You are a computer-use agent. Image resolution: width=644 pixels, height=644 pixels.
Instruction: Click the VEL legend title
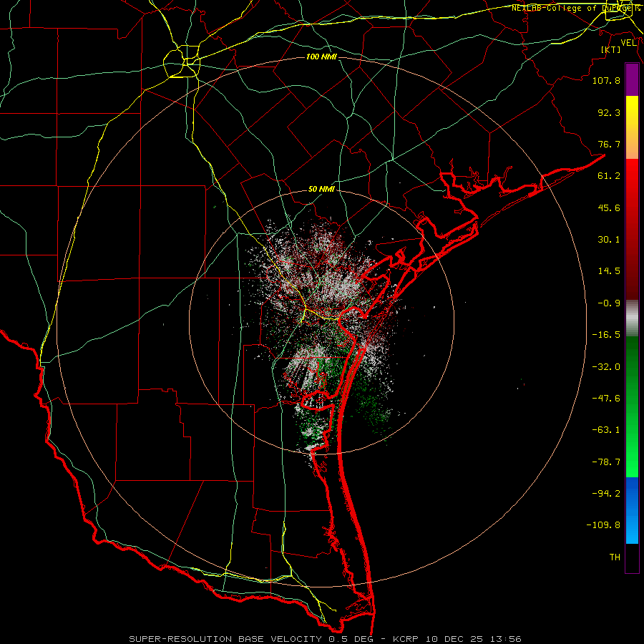pyautogui.click(x=628, y=42)
